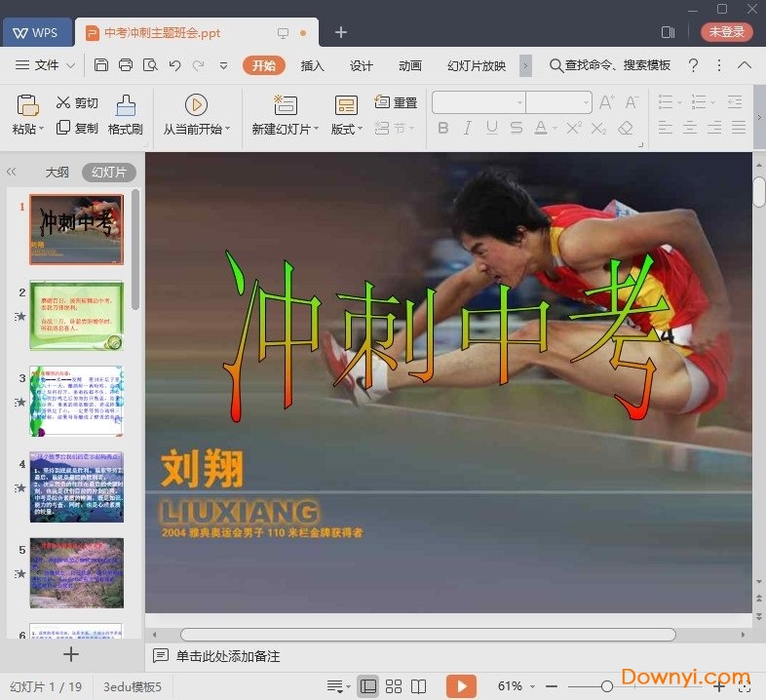Switch to slide sorter view
This screenshot has width=766, height=700.
point(394,686)
